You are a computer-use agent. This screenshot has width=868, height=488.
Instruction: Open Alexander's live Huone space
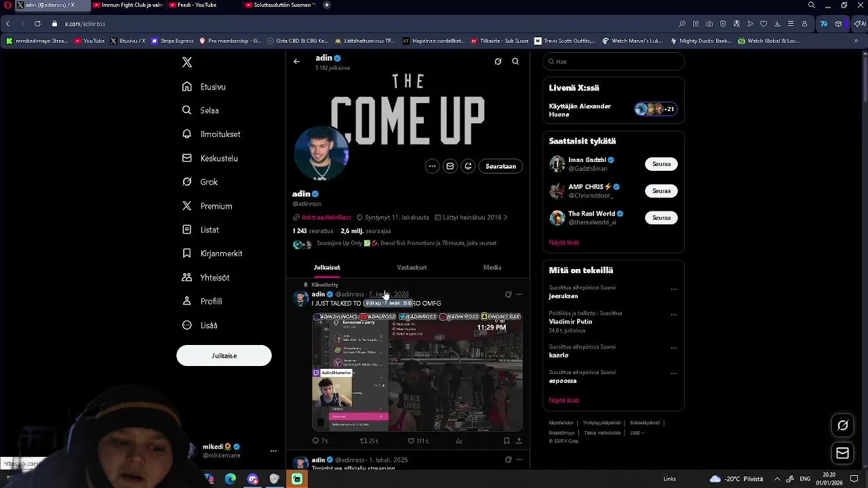tap(614, 110)
